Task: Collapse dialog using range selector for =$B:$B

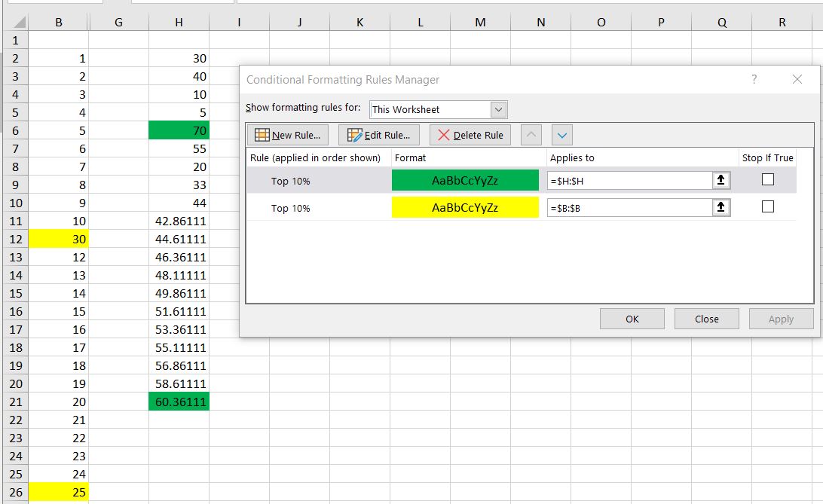Action: click(x=721, y=208)
